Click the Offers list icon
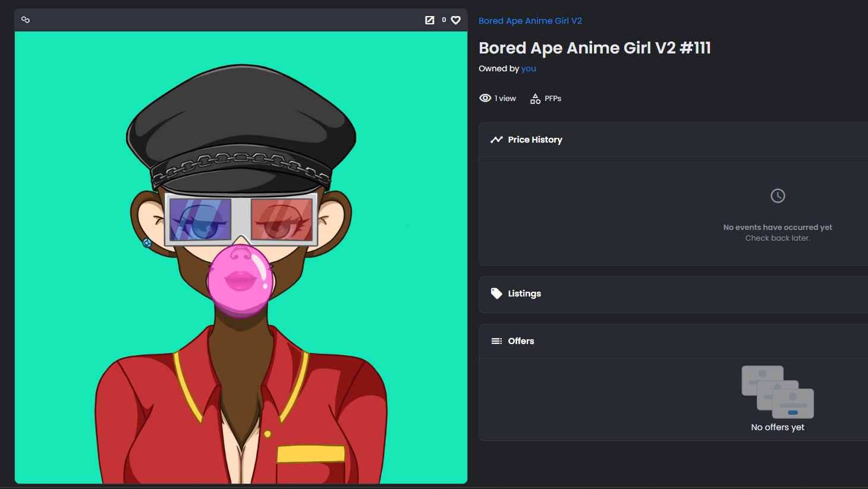The height and width of the screenshot is (489, 868). (x=496, y=341)
